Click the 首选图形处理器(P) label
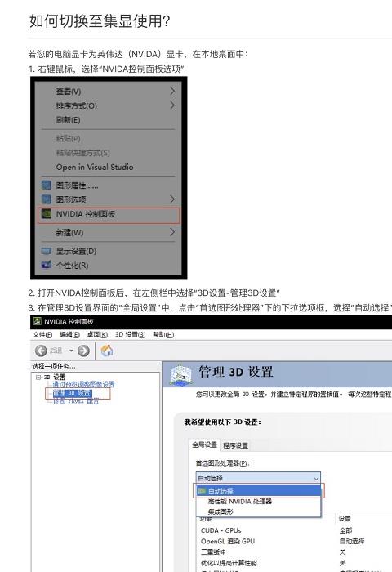Image resolution: width=392 pixels, height=572 pixels. 223,463
